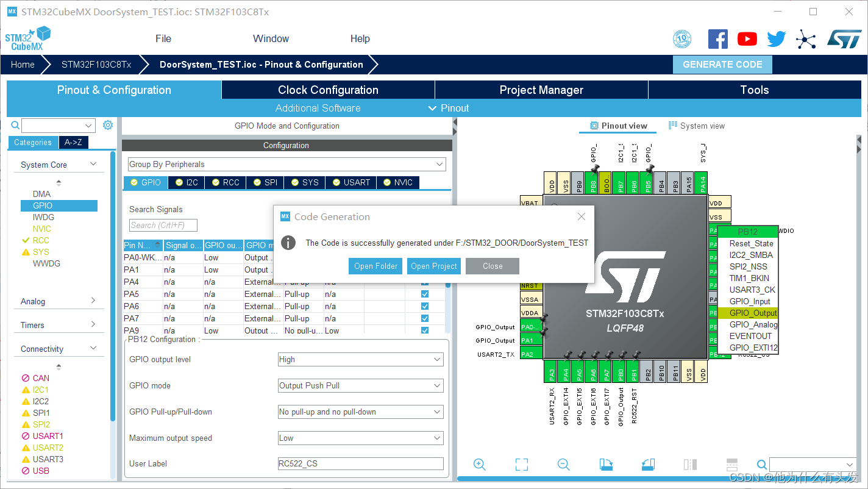The height and width of the screenshot is (489, 868).
Task: Click the left sidebar vertical scrollbar
Action: (x=113, y=287)
